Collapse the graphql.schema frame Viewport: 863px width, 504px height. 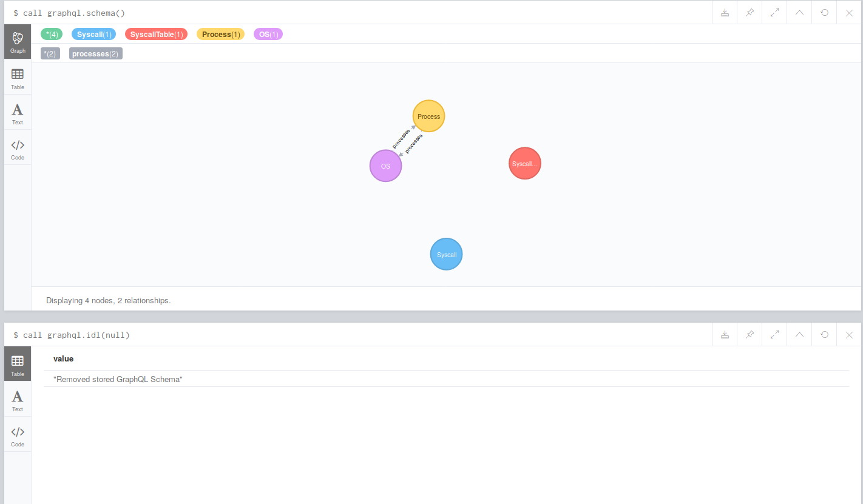point(799,12)
